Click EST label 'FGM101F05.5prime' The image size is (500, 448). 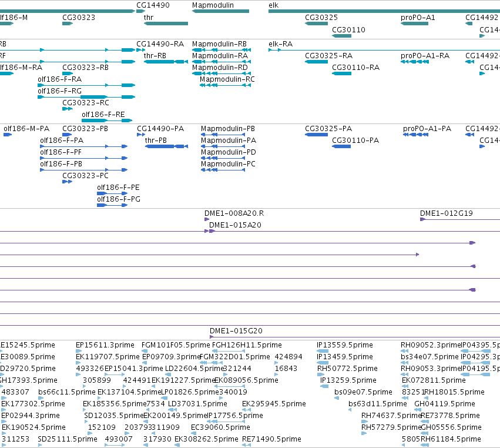[176, 345]
